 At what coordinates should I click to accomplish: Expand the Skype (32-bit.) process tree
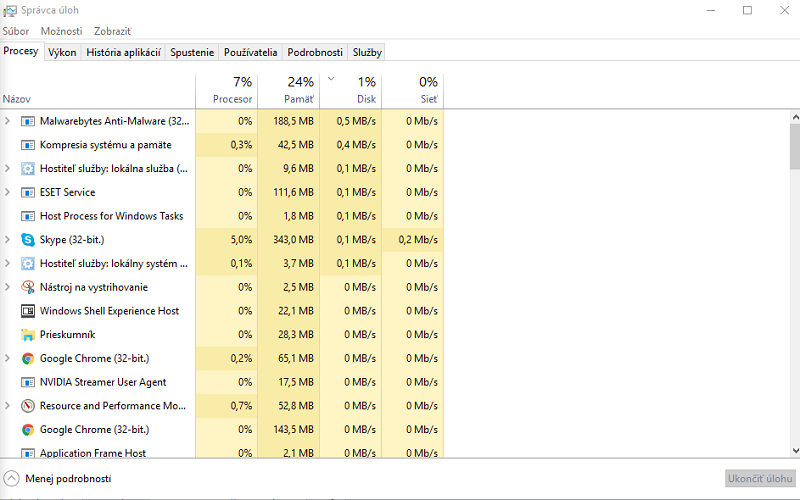click(x=8, y=240)
